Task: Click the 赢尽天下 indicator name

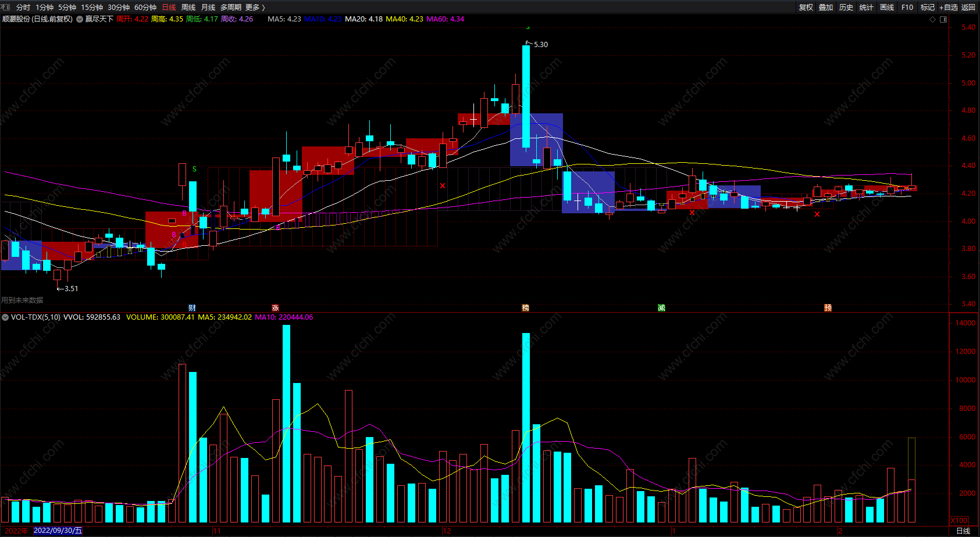Action: [99, 19]
